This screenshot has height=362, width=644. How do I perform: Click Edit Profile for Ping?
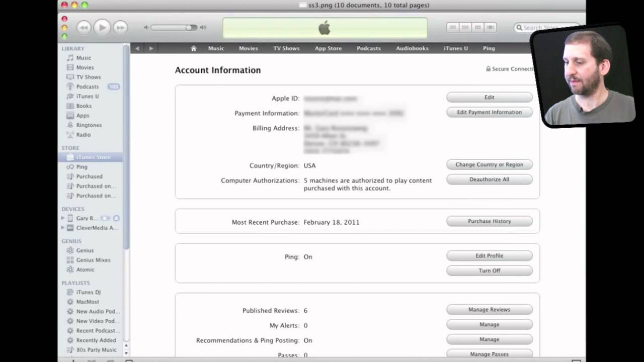(489, 255)
